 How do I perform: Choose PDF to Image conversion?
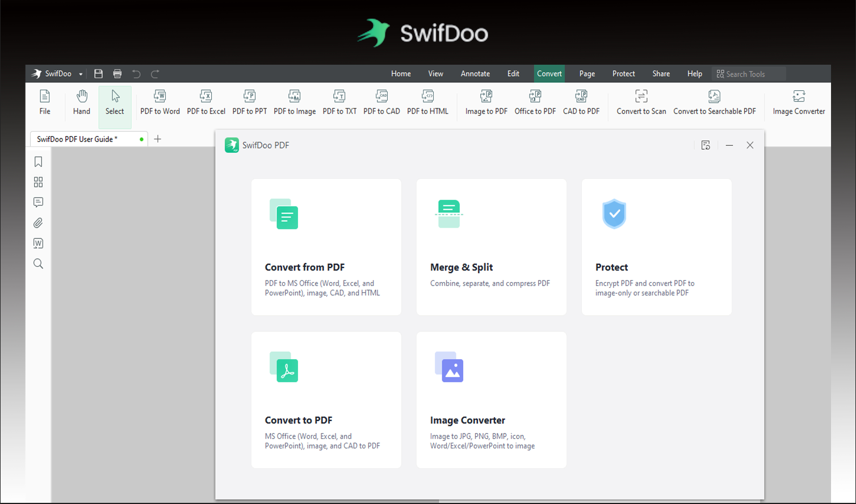295,102
